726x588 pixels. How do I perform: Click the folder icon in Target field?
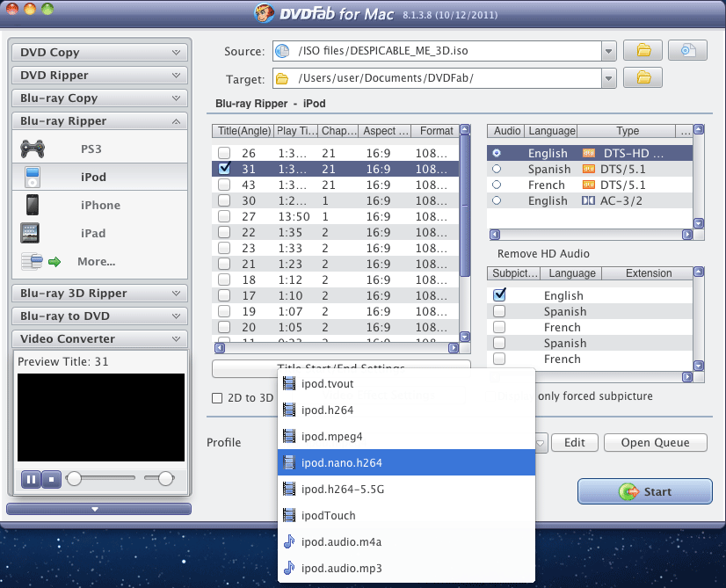pyautogui.click(x=282, y=79)
